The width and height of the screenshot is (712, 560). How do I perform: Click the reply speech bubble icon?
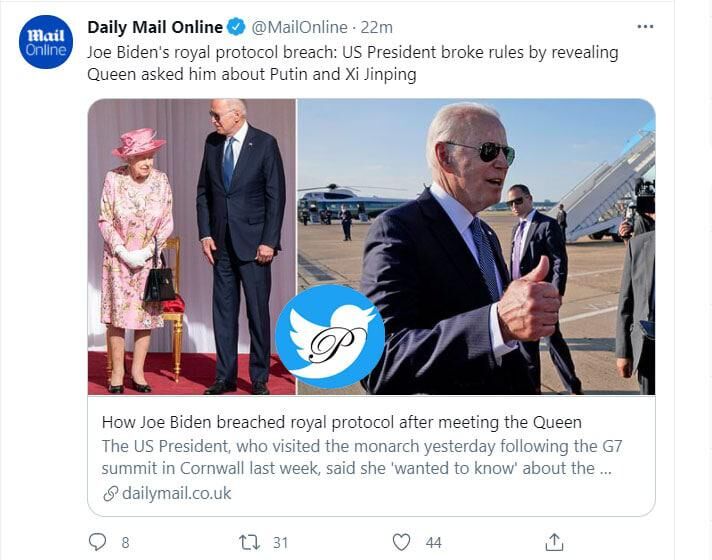tap(97, 542)
